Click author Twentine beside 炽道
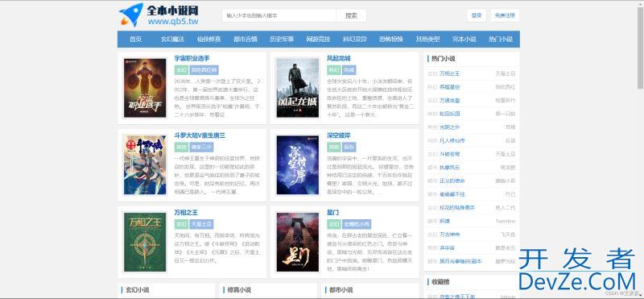Image resolution: width=644 pixels, height=299 pixels. pos(506,221)
